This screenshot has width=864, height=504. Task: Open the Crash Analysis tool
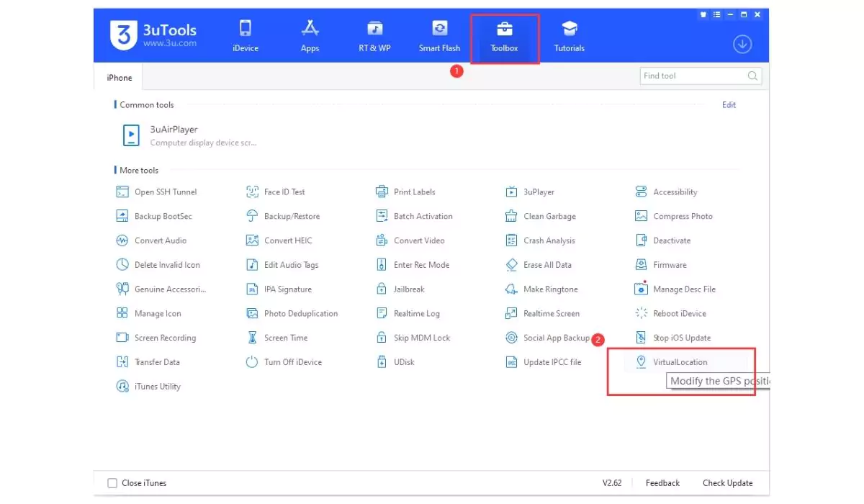click(x=540, y=240)
